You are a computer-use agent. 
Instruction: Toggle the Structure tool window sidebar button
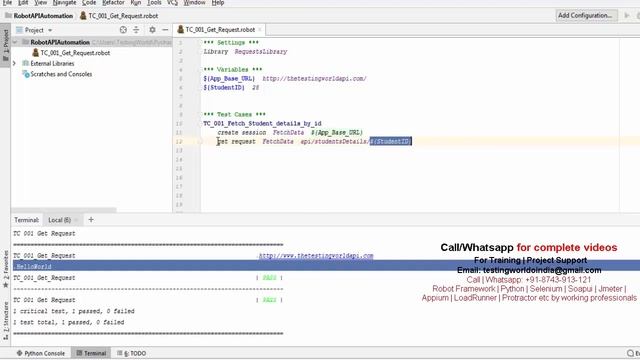click(x=5, y=321)
